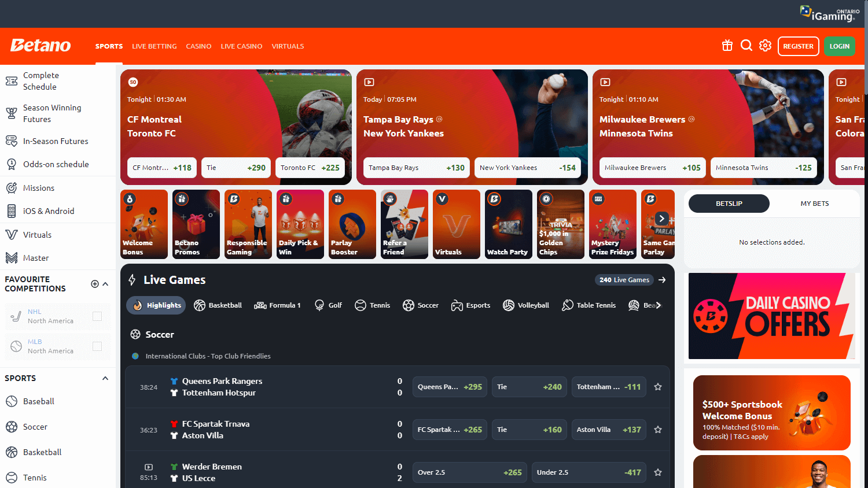Click the Login button
868x488 pixels.
coord(840,46)
